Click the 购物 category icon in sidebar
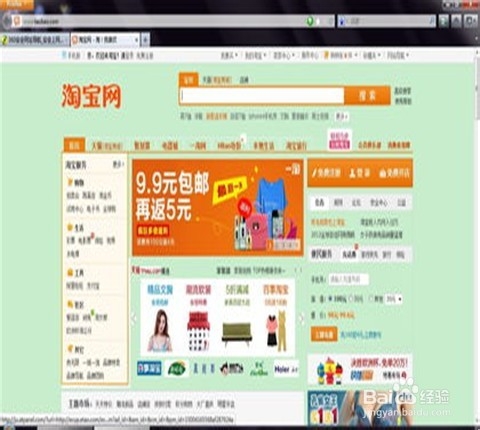Image resolution: width=480 pixels, height=430 pixels. [x=70, y=182]
